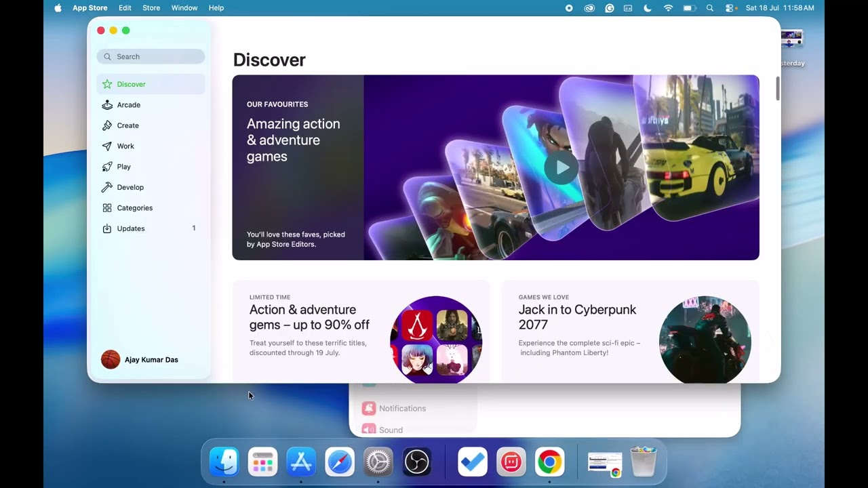Click the Discover page heading

269,60
